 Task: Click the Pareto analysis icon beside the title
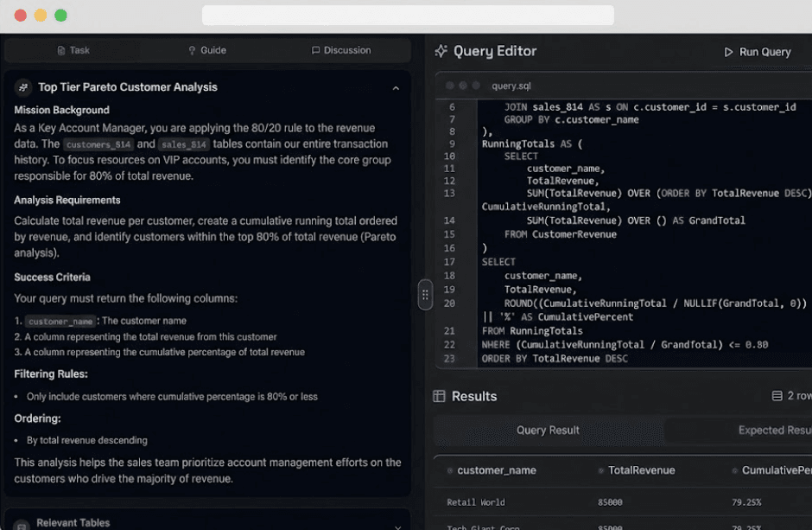tap(23, 86)
